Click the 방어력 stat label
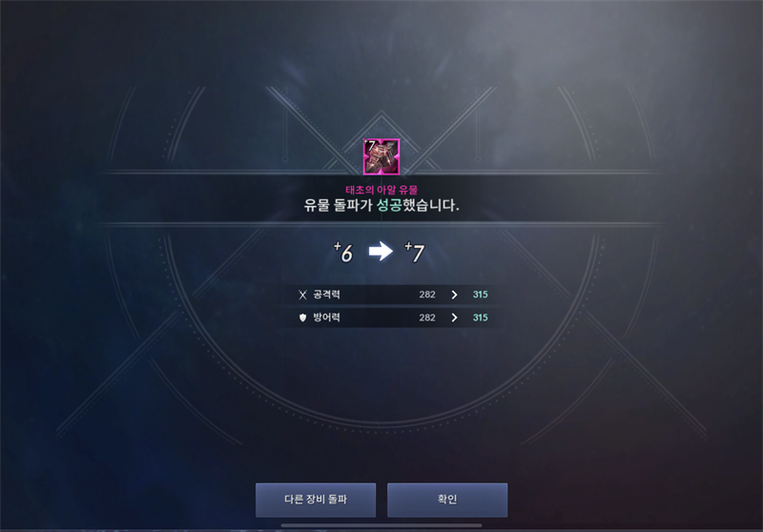The image size is (763, 532). point(326,317)
